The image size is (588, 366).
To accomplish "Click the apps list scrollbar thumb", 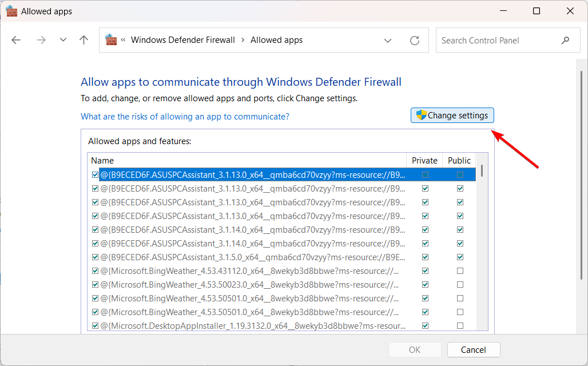I will 482,170.
